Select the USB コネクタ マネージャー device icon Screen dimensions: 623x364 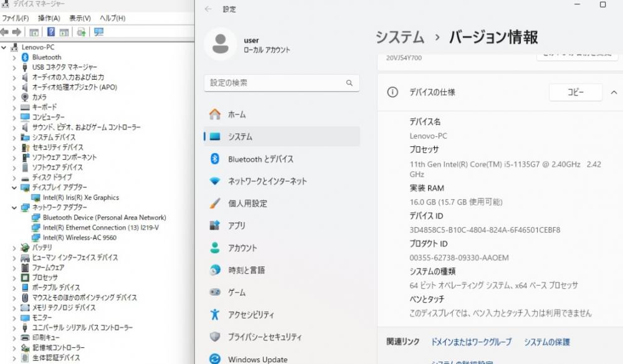pos(25,67)
